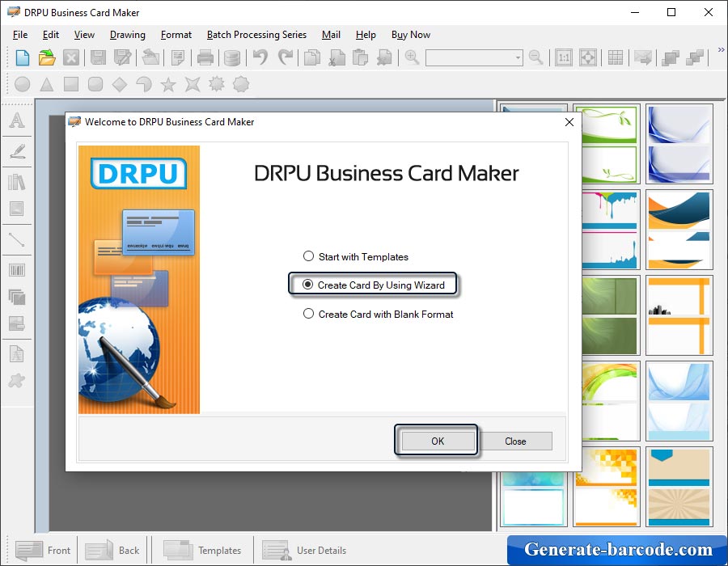
Task: Open the Edit menu
Action: click(x=51, y=35)
